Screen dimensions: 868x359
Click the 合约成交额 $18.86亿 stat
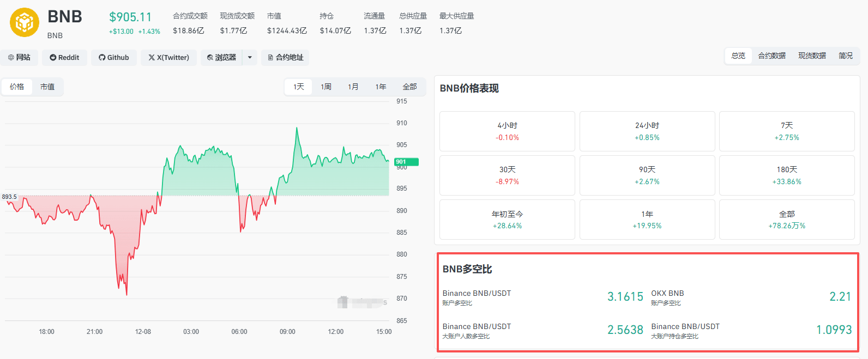click(190, 23)
